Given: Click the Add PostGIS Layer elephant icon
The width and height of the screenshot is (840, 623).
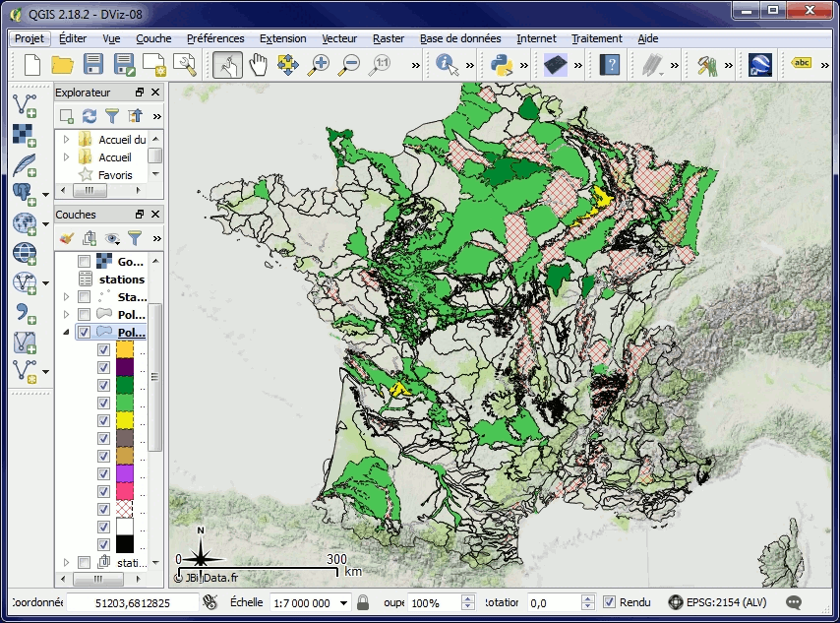Looking at the screenshot, I should pos(25,192).
